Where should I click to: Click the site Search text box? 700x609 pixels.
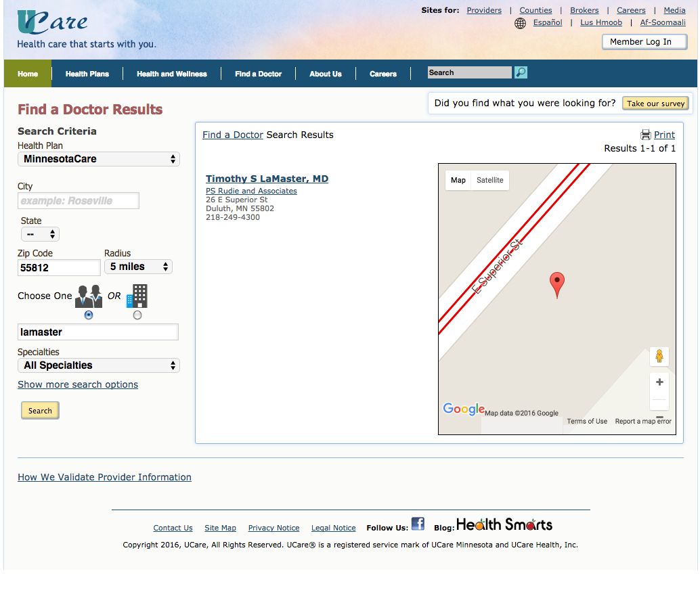pos(470,72)
